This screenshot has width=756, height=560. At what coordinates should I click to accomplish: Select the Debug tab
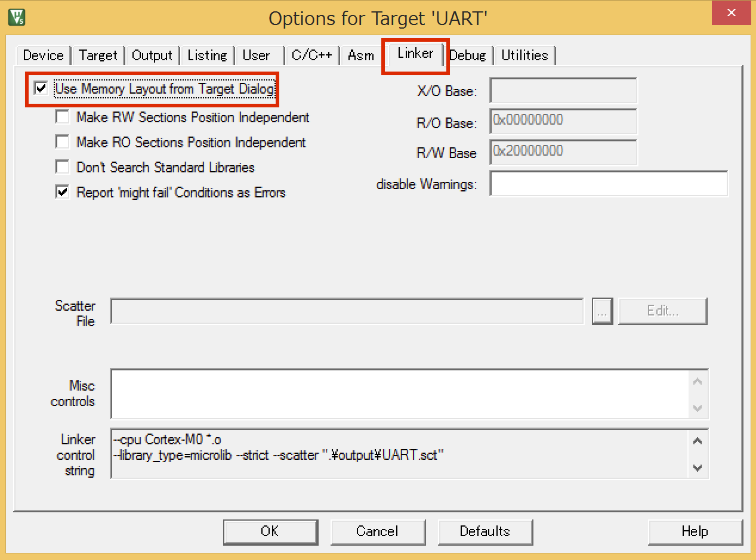click(468, 55)
